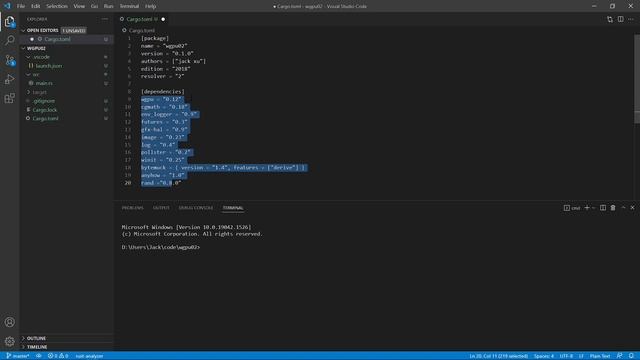640x360 pixels.
Task: Click the errors and warnings count
Action: click(x=58, y=356)
